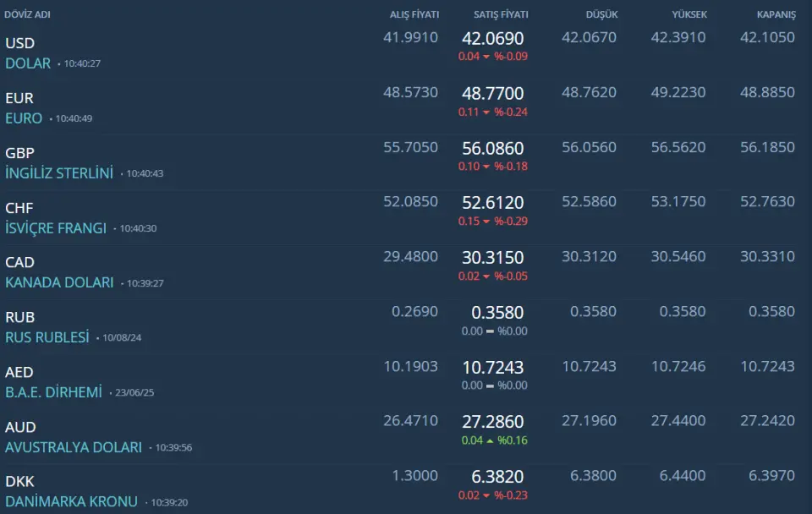
Task: Click the red down arrow in CHF row
Action: pos(486,221)
